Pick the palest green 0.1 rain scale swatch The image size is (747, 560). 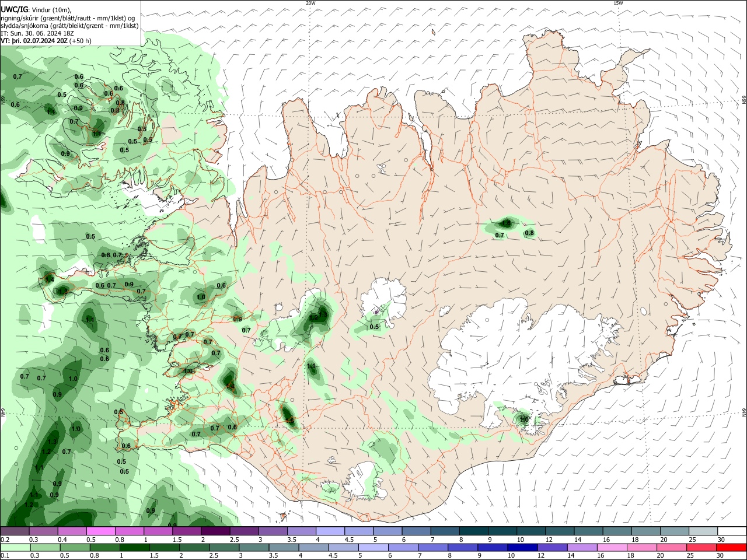(15, 548)
